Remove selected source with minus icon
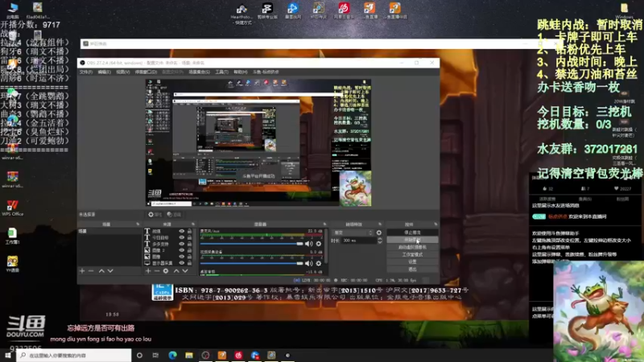Viewport: 644px width, 362px height. coord(156,271)
